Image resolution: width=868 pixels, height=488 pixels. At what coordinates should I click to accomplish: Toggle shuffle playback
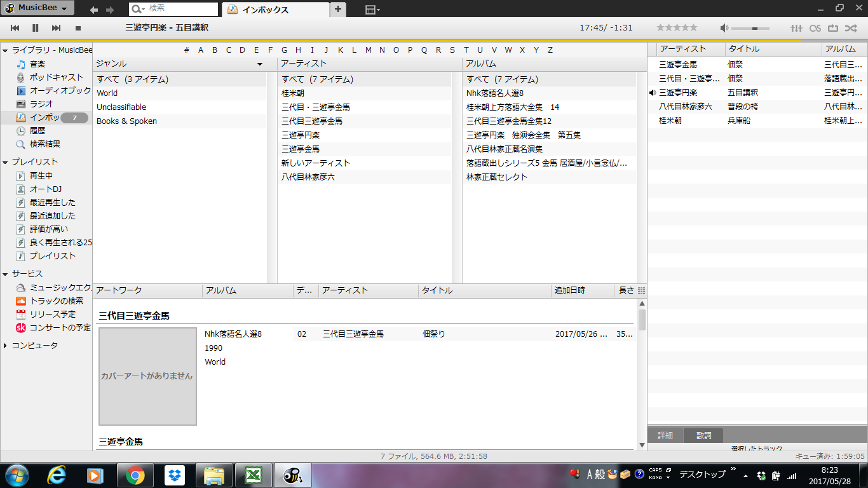click(x=851, y=28)
